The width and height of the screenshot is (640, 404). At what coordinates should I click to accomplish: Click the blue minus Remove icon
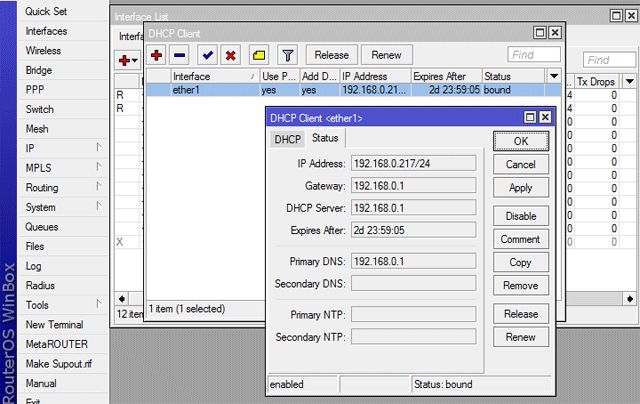182,55
